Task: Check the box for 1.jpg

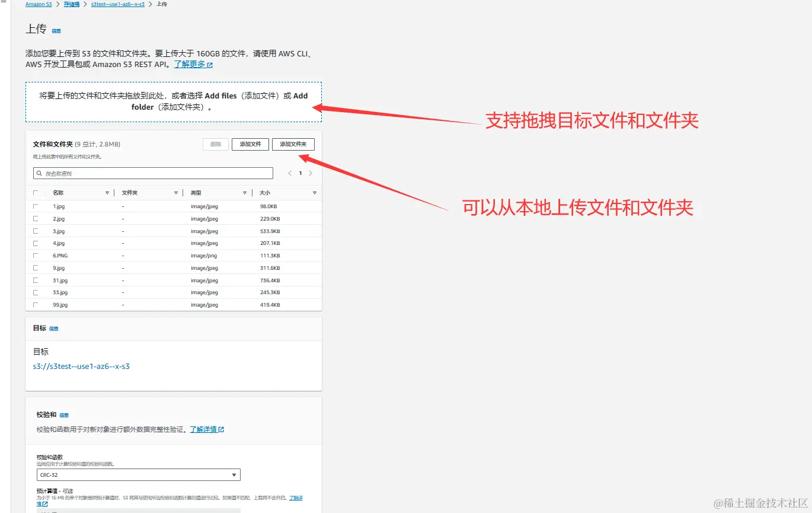Action: pos(36,206)
